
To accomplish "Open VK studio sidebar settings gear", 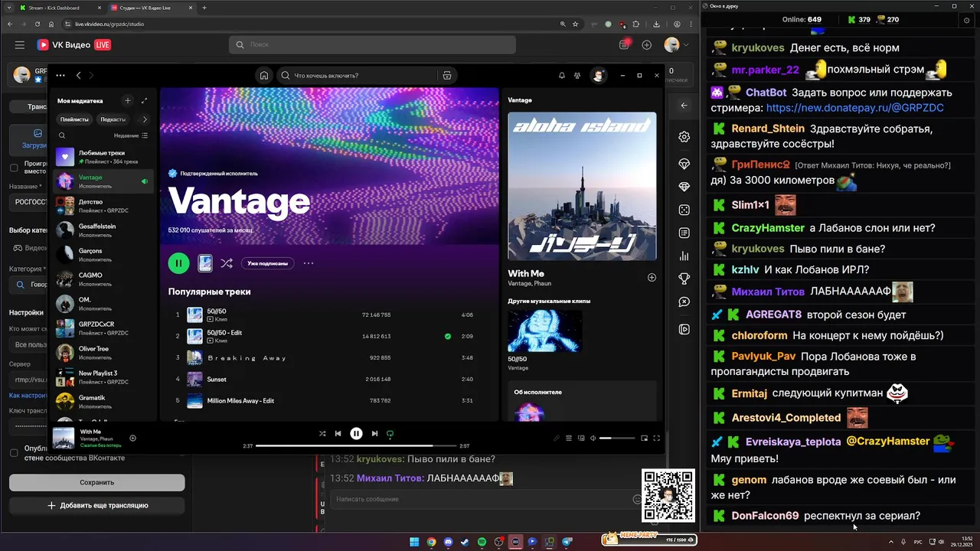I will click(x=684, y=137).
